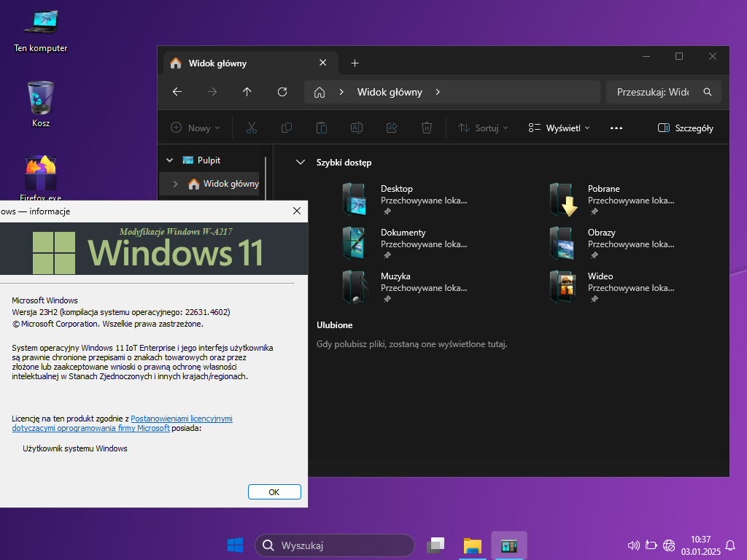Expand the Widok główny tree node
The image size is (747, 560).
click(175, 184)
